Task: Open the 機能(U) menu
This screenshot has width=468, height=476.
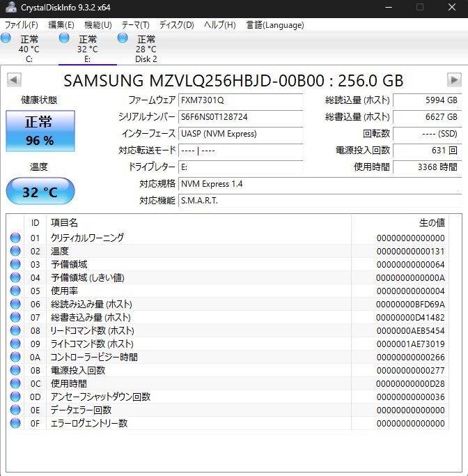Action: [98, 24]
